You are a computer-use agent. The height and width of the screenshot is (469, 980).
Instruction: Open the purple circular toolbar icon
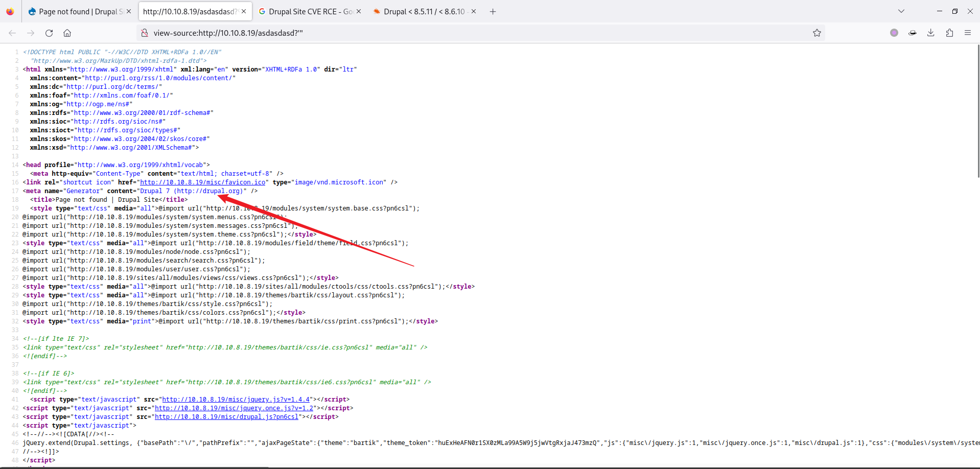894,33
